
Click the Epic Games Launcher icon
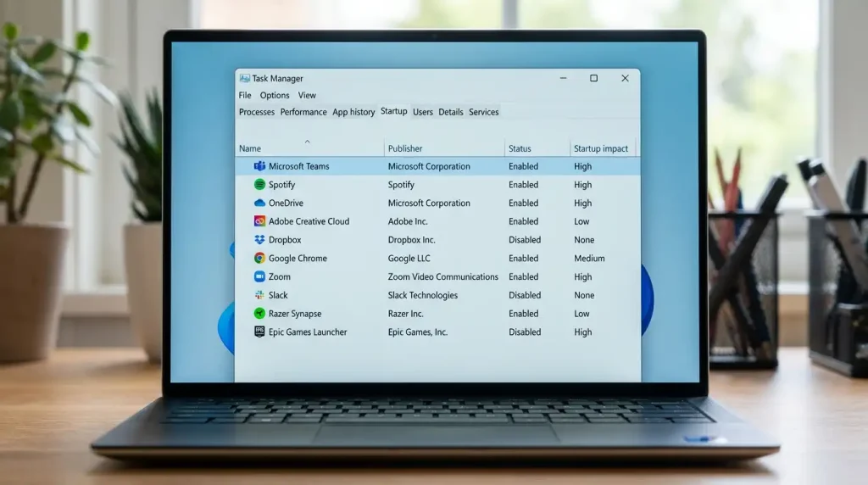[259, 332]
